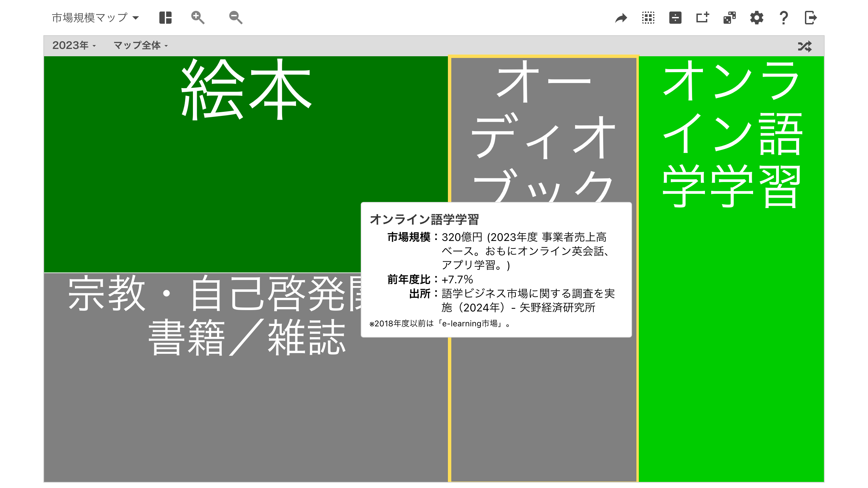
Task: Select the オンライン語学学習 green treemap cell
Action: (731, 269)
